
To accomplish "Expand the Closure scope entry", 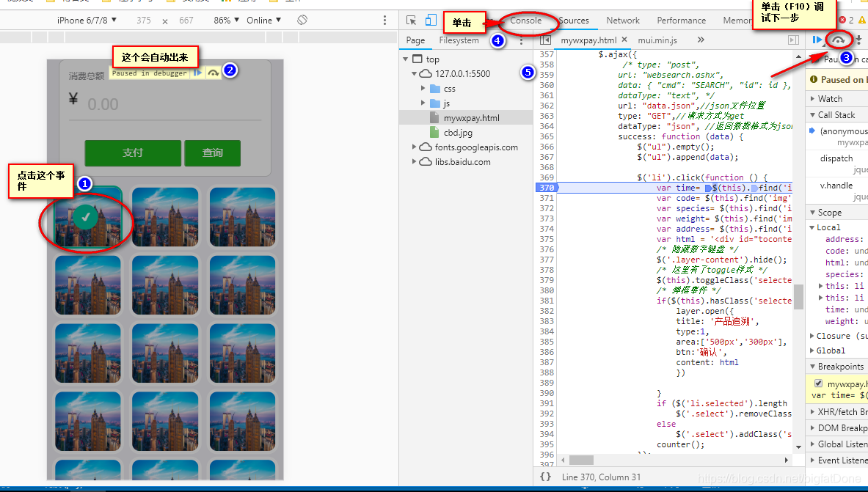I will 812,336.
